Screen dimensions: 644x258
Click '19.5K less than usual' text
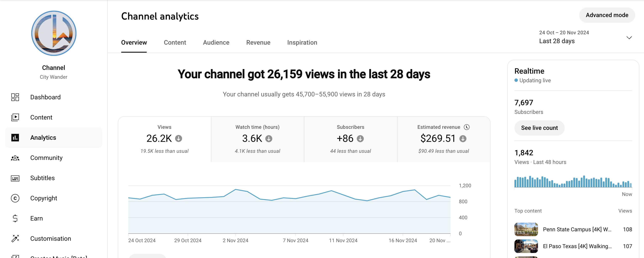164,151
